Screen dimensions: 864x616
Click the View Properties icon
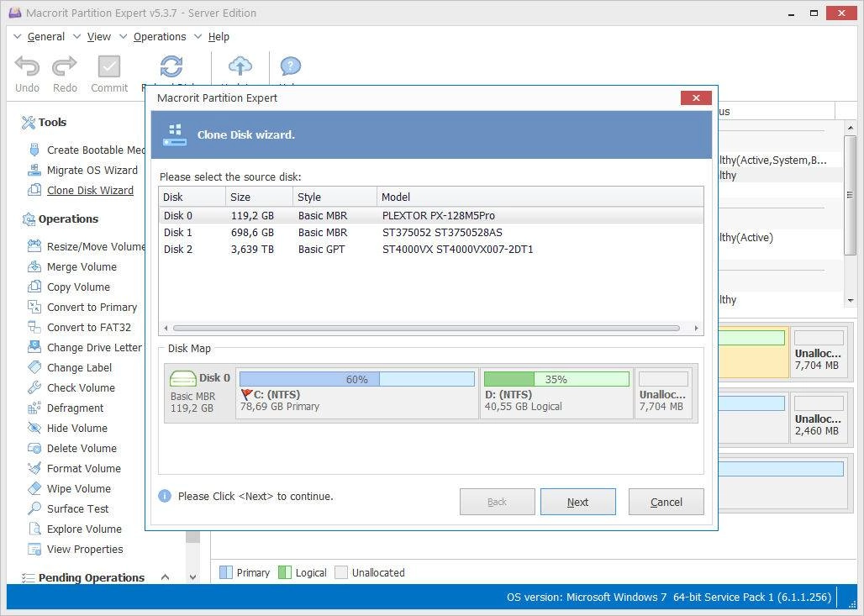(34, 550)
